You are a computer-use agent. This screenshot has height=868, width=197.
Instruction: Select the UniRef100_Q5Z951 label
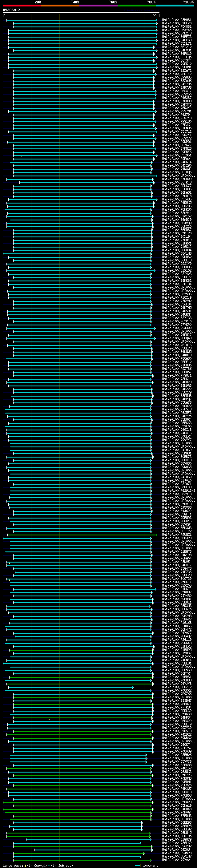coord(176,155)
